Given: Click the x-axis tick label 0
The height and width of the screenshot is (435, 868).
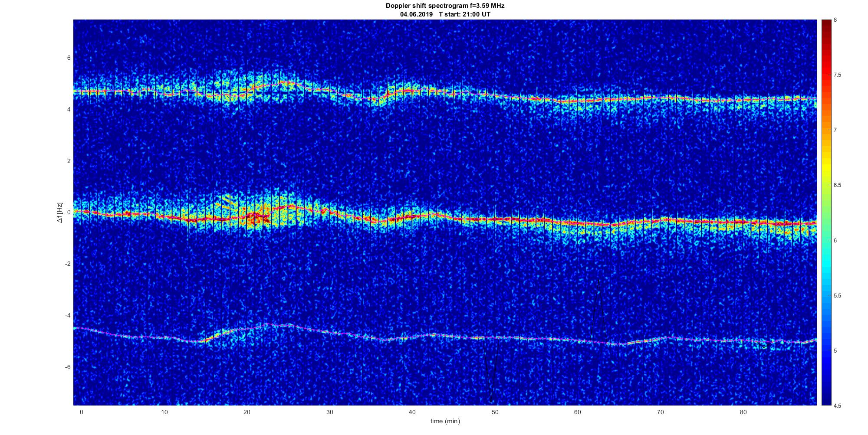Looking at the screenshot, I should point(81,412).
